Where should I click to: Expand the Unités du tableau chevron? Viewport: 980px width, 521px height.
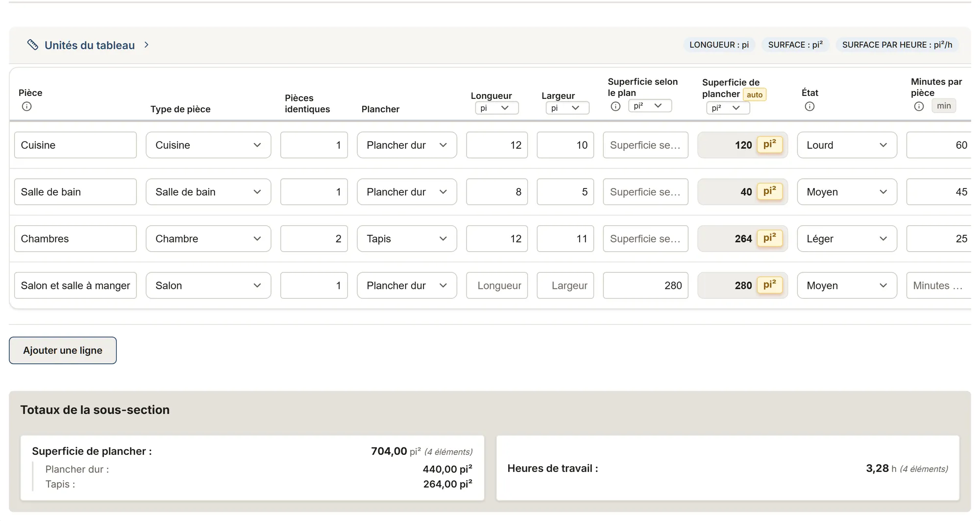(147, 45)
